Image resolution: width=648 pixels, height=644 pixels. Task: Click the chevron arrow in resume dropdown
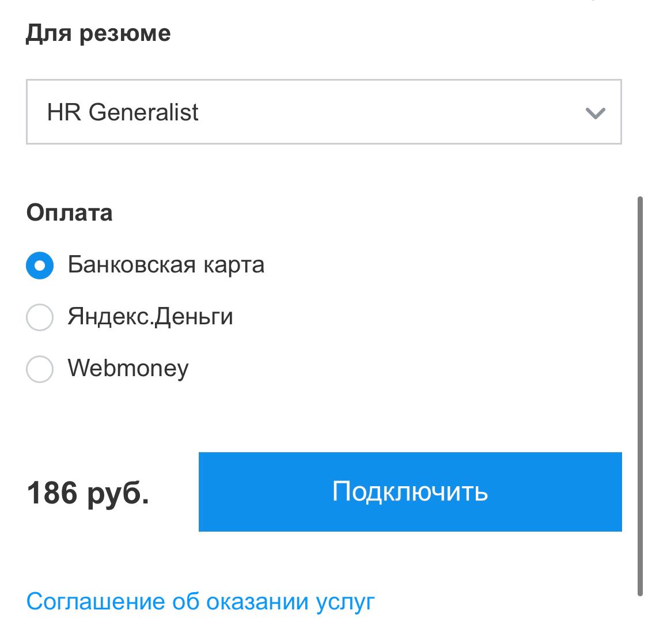tap(595, 113)
